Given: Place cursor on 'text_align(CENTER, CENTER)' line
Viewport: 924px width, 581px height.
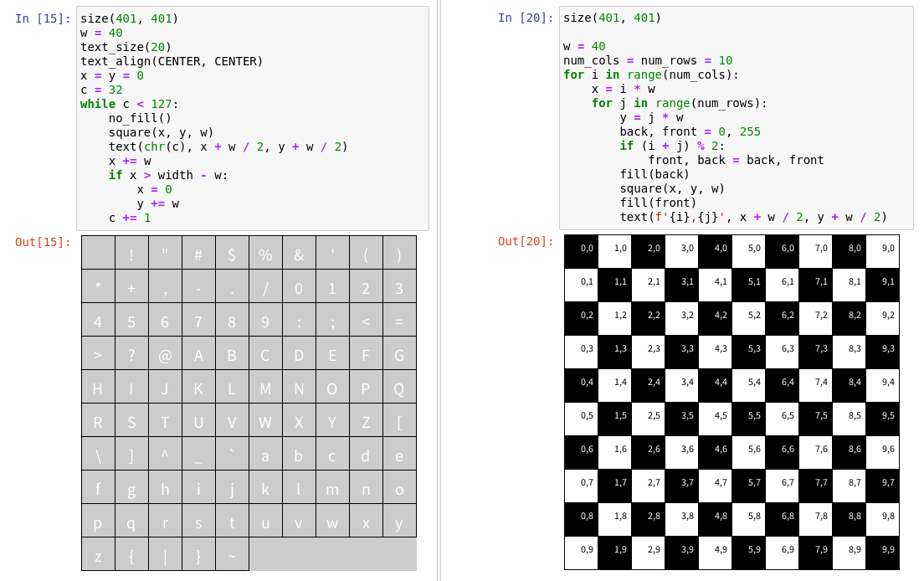Looking at the screenshot, I should pos(172,61).
